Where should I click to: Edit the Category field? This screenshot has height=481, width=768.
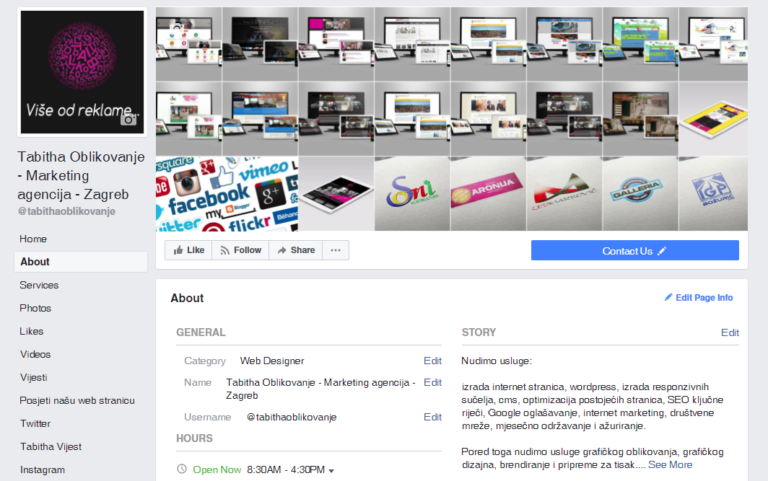point(432,361)
